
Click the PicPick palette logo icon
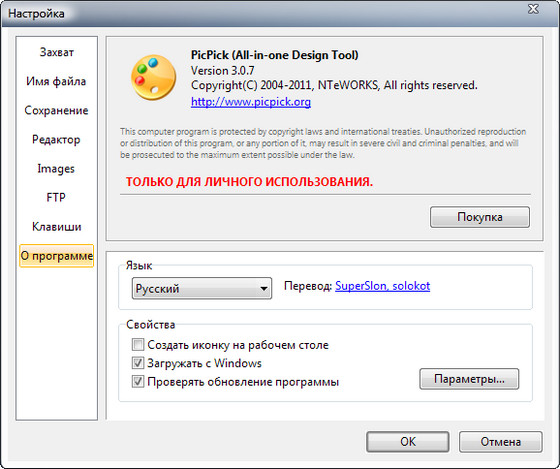point(154,77)
